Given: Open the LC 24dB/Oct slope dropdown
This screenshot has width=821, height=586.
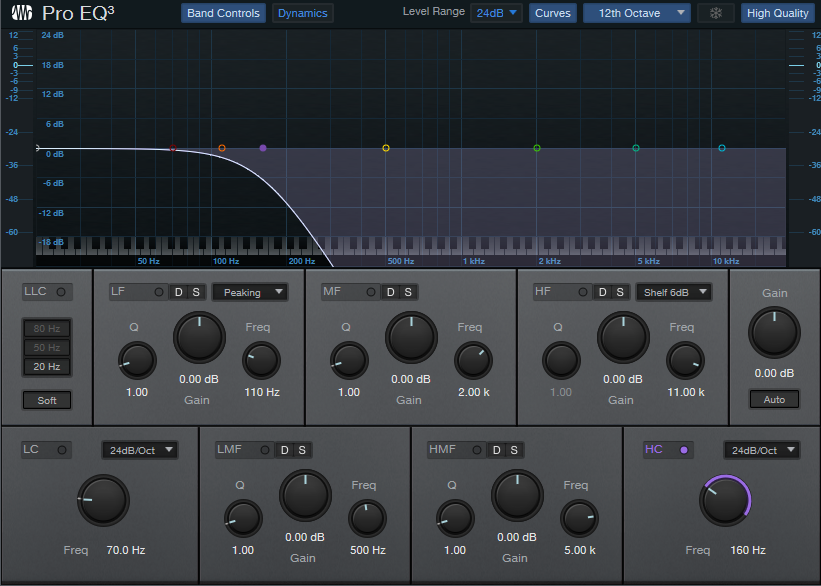Looking at the screenshot, I should click(139, 450).
